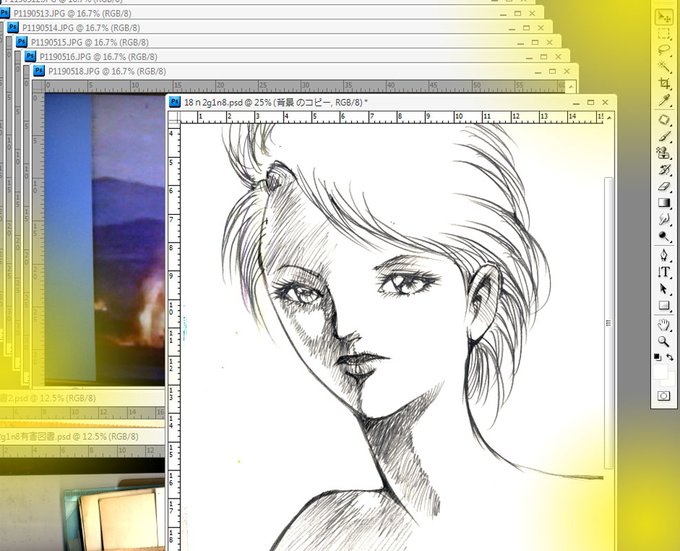Viewport: 680px width, 551px height.
Task: Toggle Quick Mask mode
Action: tap(664, 396)
